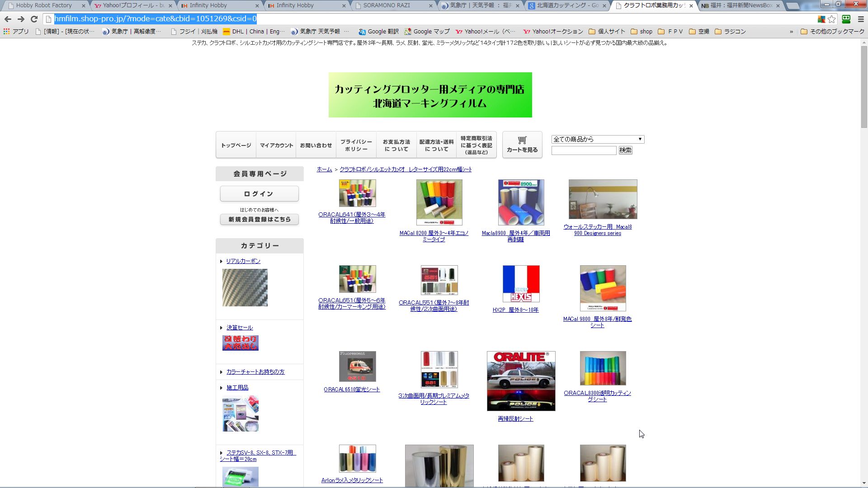Click the green shop header banner
This screenshot has height=488, width=868.
click(x=430, y=95)
